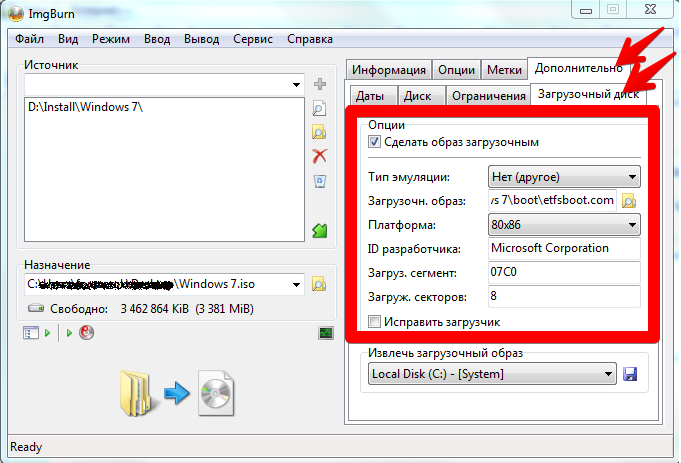681x463 pixels.
Task: Open the Справка menu
Action: 310,39
